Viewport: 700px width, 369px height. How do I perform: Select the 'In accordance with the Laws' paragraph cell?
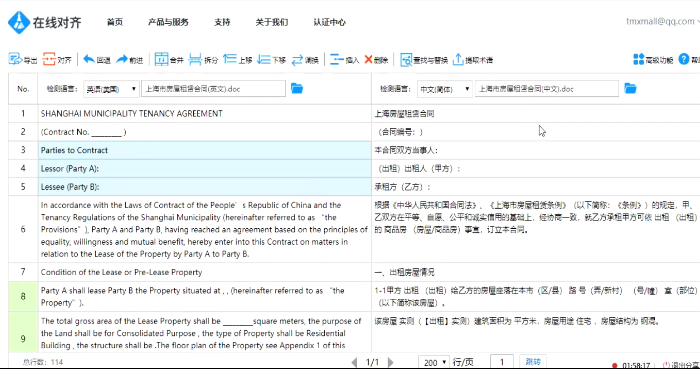click(204, 229)
